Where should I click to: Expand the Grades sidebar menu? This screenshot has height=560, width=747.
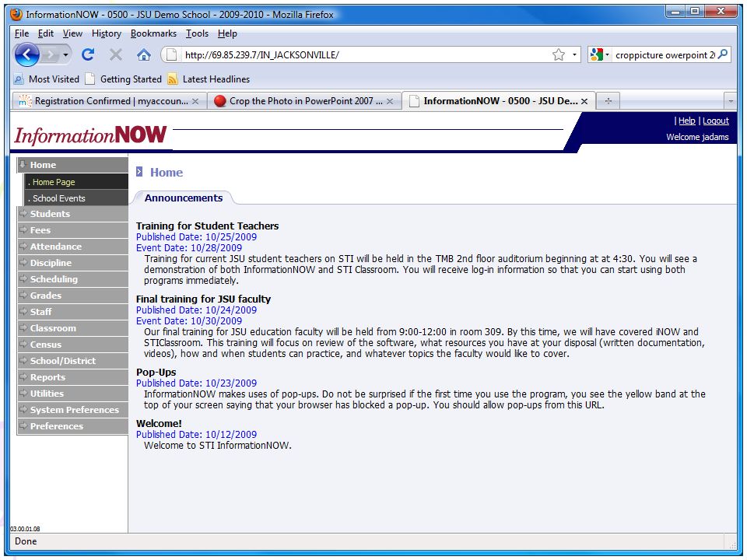pos(73,296)
